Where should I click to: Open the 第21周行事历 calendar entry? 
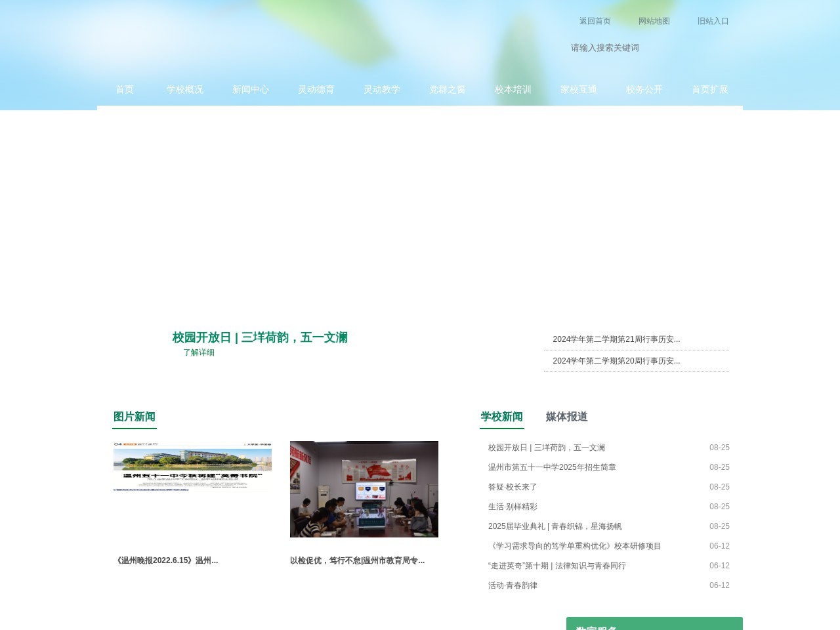616,339
